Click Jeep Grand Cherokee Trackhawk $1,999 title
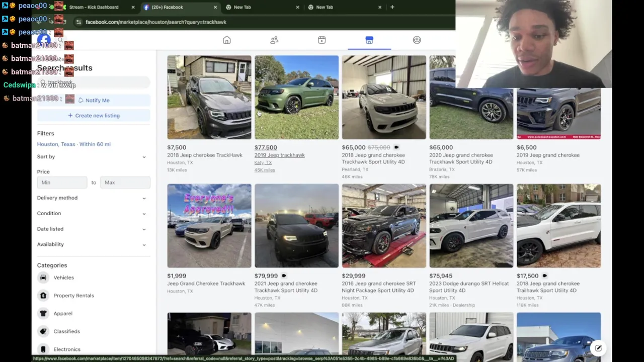 206,284
